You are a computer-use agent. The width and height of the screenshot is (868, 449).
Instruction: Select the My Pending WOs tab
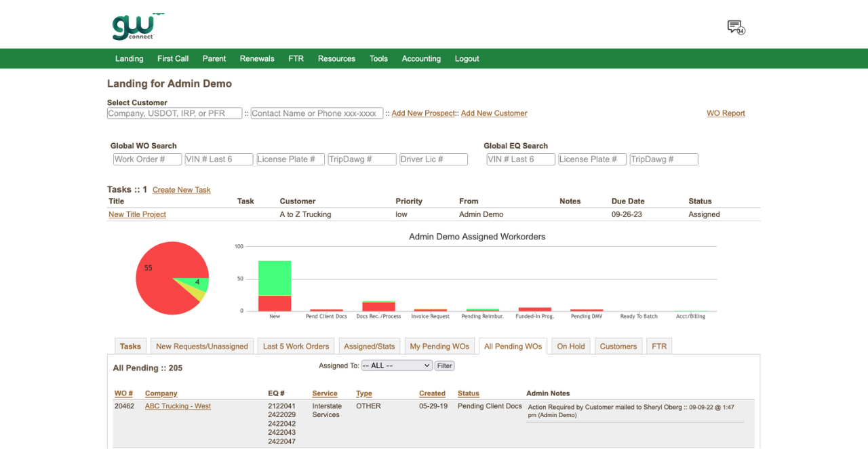tap(439, 347)
